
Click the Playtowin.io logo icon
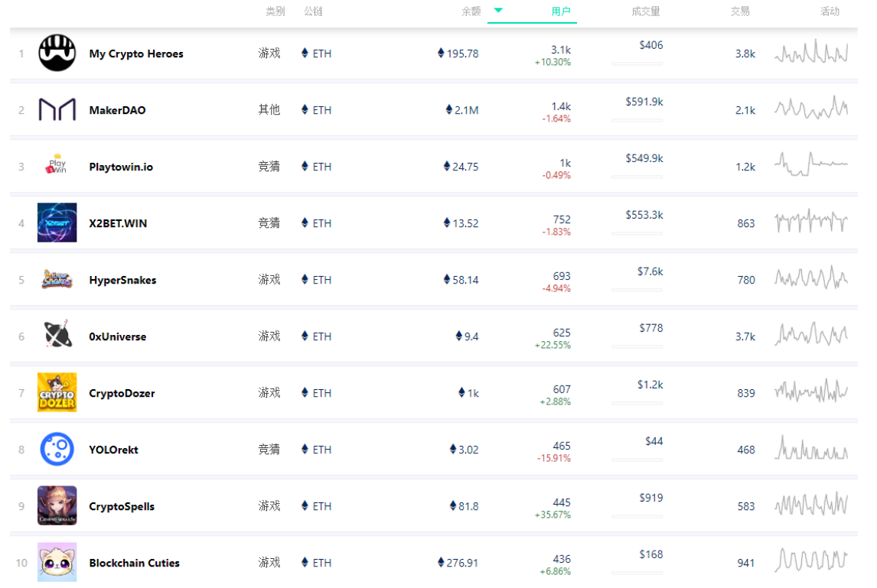point(57,166)
